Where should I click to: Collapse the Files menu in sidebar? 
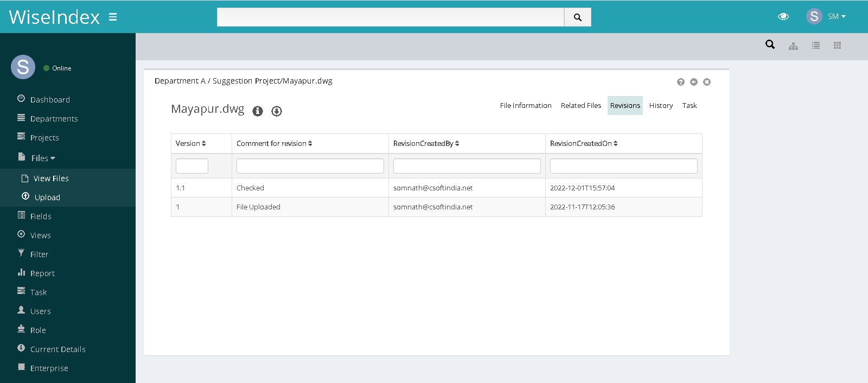point(43,158)
